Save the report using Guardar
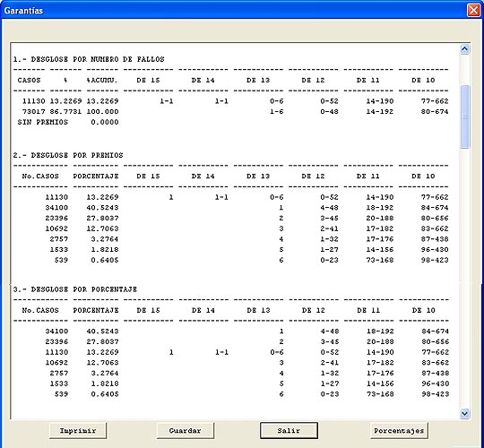Viewport: 484px width, 448px height. (186, 430)
